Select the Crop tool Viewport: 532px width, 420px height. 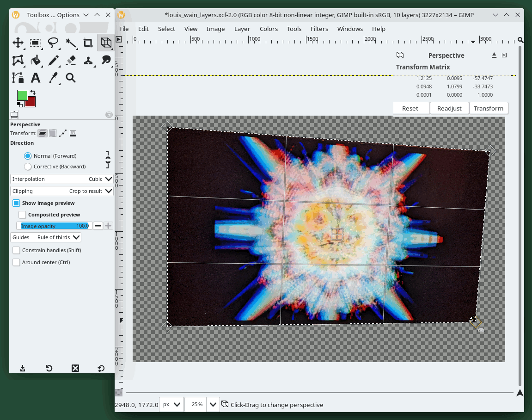(x=88, y=43)
